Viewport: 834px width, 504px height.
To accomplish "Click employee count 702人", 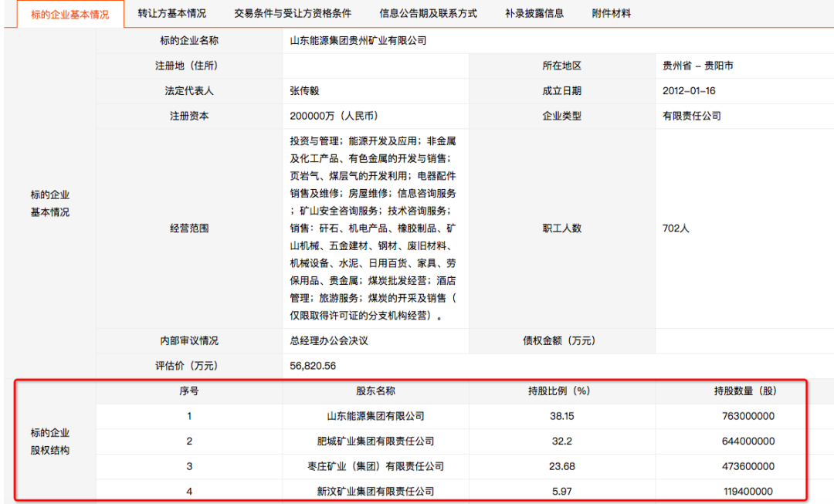I will coord(676,228).
